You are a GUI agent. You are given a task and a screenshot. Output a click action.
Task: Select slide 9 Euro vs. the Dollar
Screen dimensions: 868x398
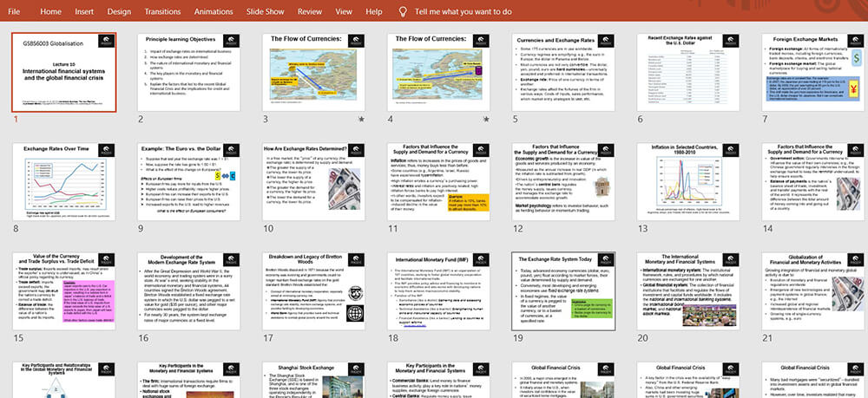[188, 181]
